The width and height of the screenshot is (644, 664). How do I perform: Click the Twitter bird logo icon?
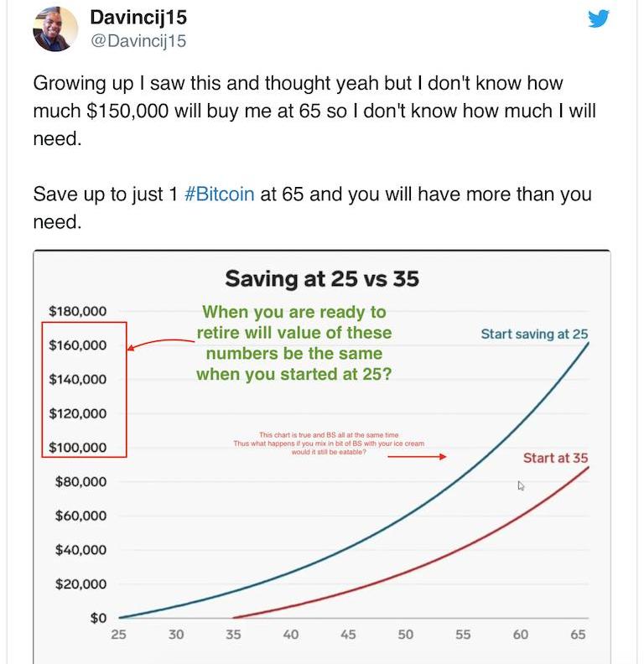tap(598, 18)
